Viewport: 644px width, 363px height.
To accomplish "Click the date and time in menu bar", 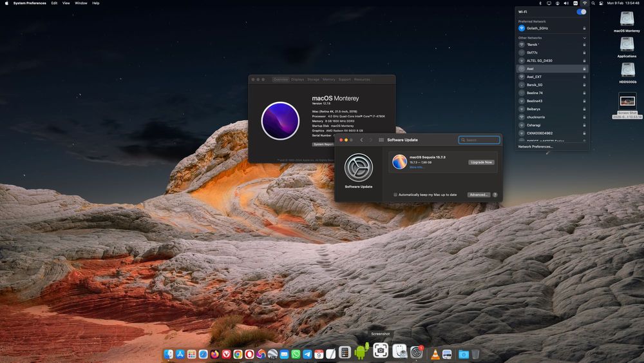I will [623, 3].
